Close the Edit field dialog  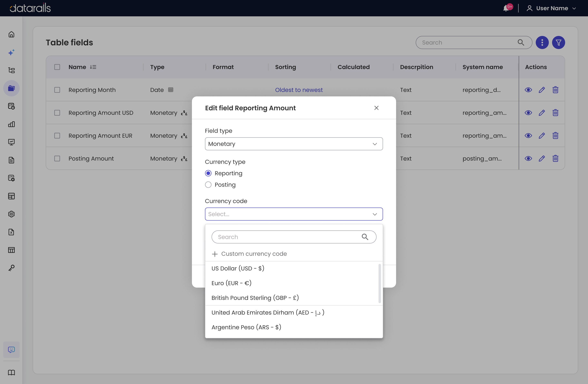coord(376,108)
